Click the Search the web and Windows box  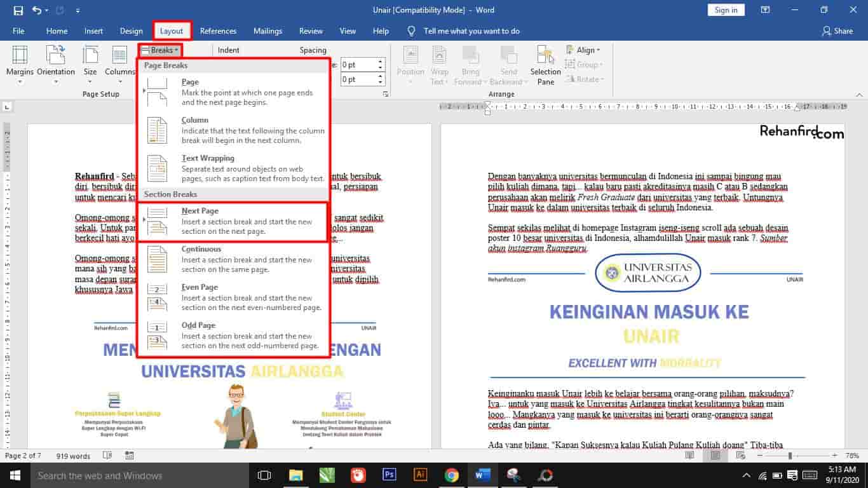[139, 475]
